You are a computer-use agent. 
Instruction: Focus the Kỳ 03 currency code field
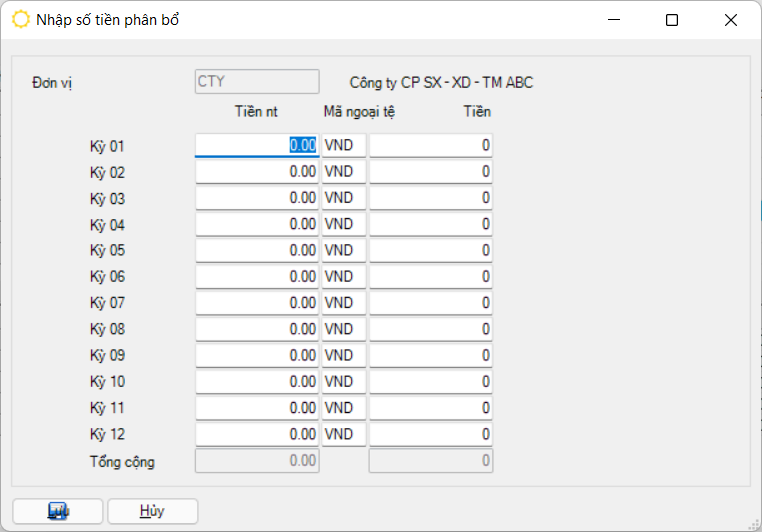click(x=344, y=198)
